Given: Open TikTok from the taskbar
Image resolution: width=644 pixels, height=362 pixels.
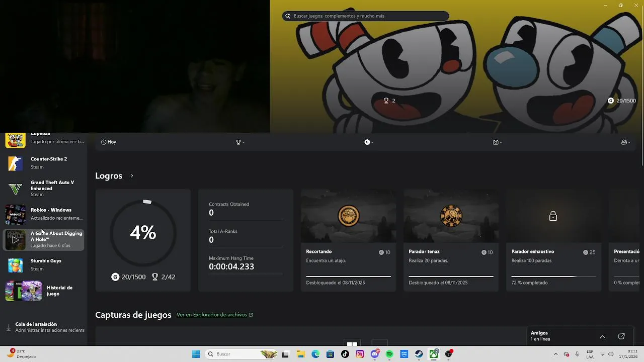Looking at the screenshot, I should tap(345, 354).
